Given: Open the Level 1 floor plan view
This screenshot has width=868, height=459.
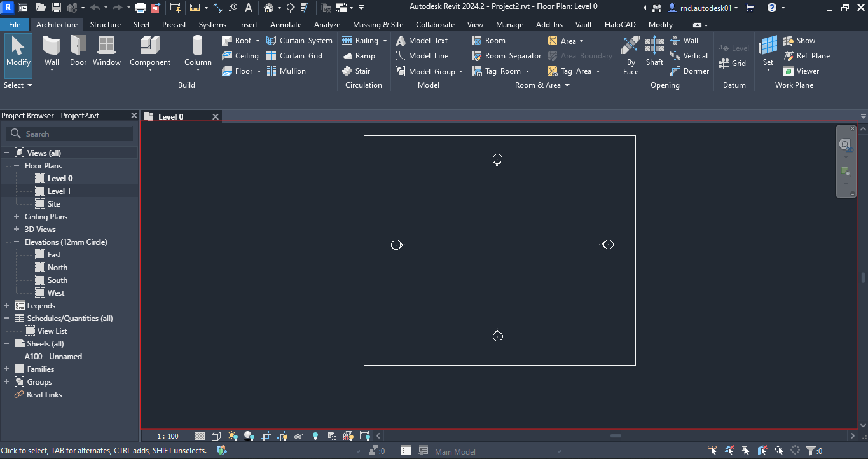Looking at the screenshot, I should pos(59,191).
